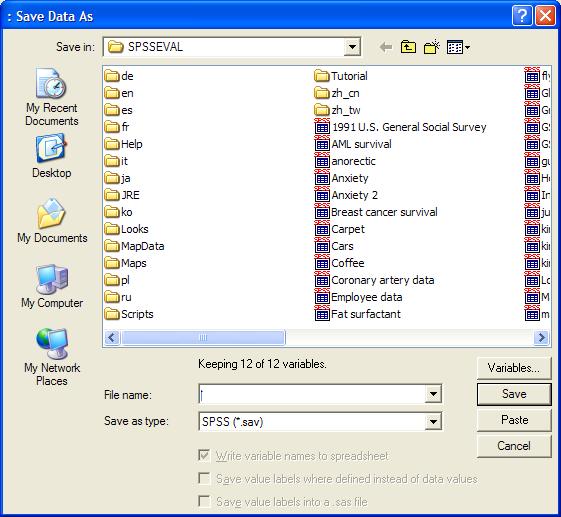Select the Looks folder
561x517 pixels.
(127, 229)
